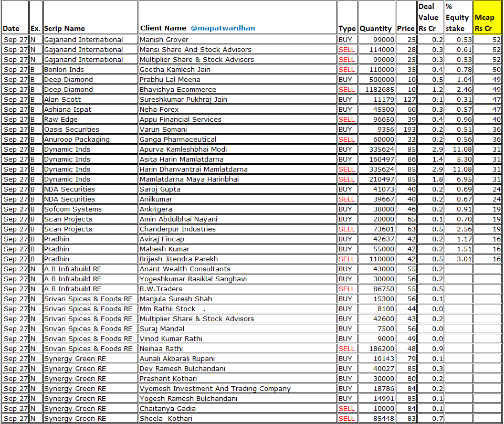This screenshot has height=424, width=504.
Task: Select Appu Financial Services cell
Action: coord(237,119)
